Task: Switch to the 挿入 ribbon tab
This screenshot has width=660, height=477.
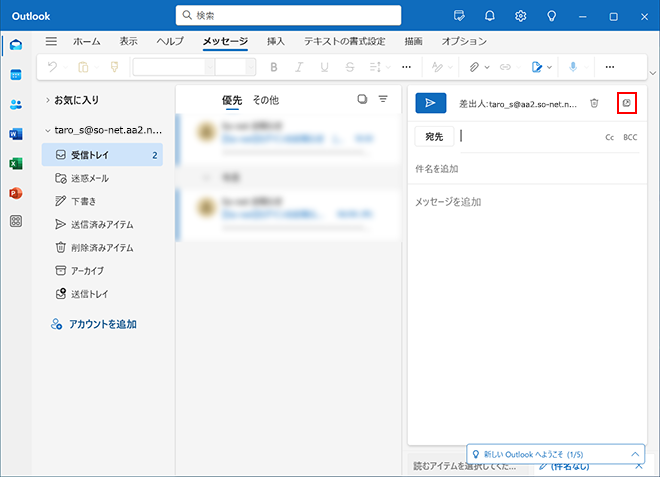Action: click(276, 42)
